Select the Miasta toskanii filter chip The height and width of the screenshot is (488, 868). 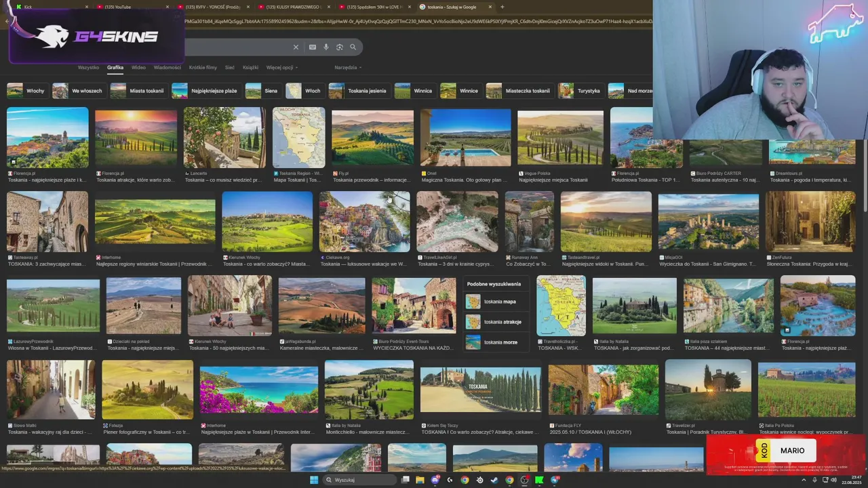pos(138,91)
